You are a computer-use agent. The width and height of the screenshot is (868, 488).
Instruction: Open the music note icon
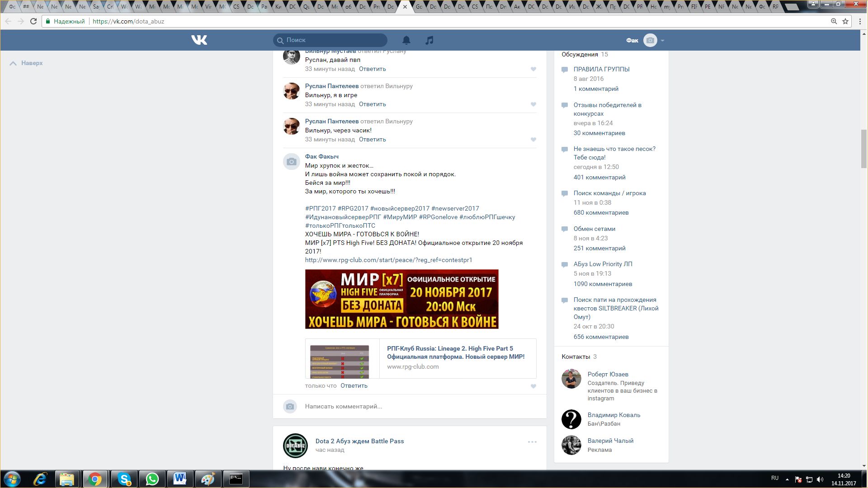[x=429, y=40]
